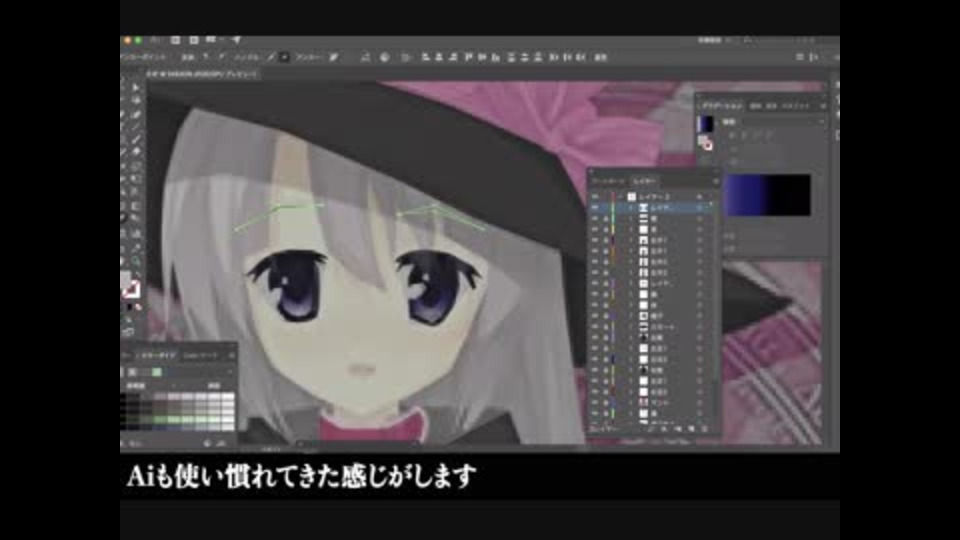The image size is (960, 540).
Task: Distribute objects by vertical center
Action: [x=524, y=57]
